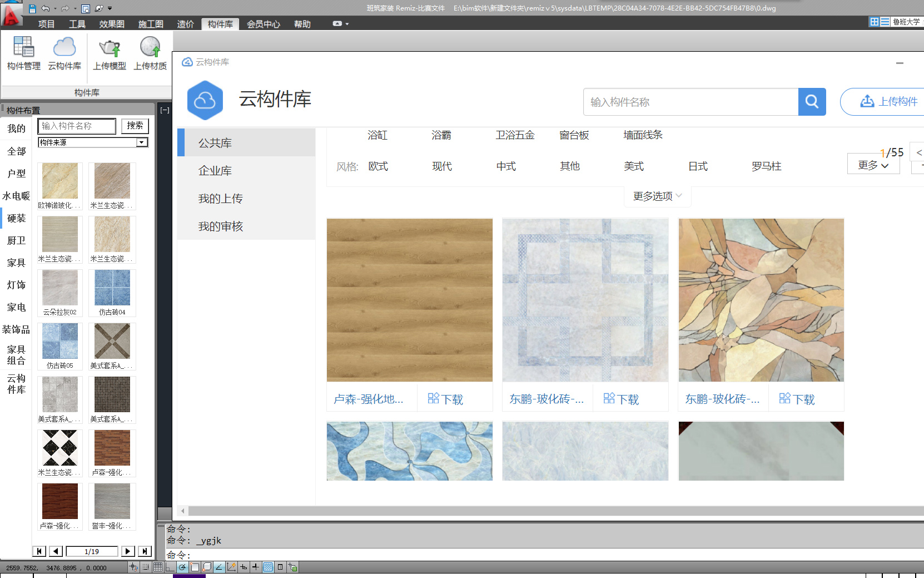Expand the 更多 dropdown button
This screenshot has width=924, height=578.
click(873, 165)
